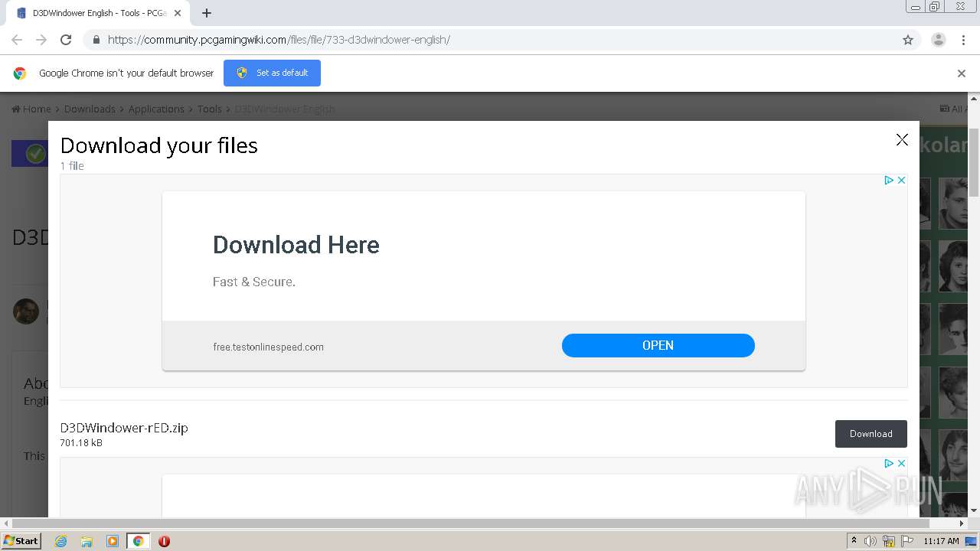Click the red stop icon in taskbar

(164, 541)
